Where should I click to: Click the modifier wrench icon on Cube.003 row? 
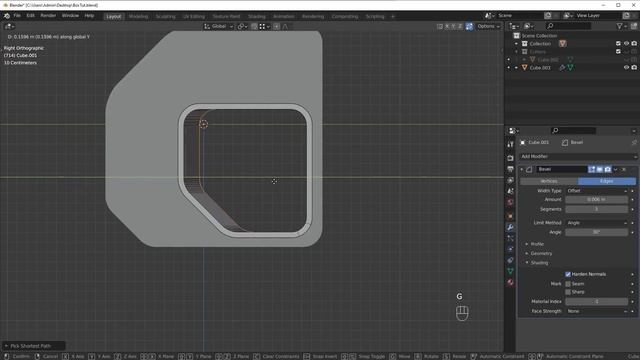pos(562,68)
